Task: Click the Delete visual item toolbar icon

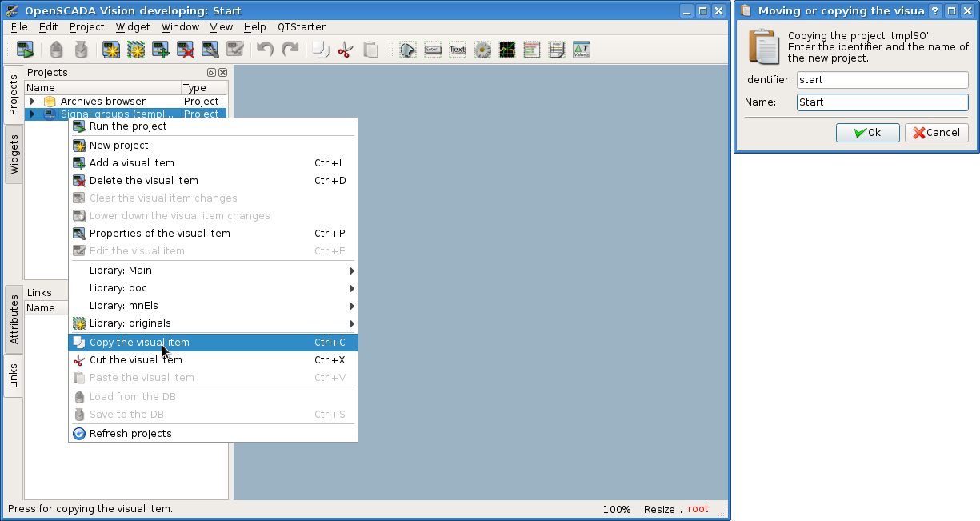Action: tap(186, 50)
